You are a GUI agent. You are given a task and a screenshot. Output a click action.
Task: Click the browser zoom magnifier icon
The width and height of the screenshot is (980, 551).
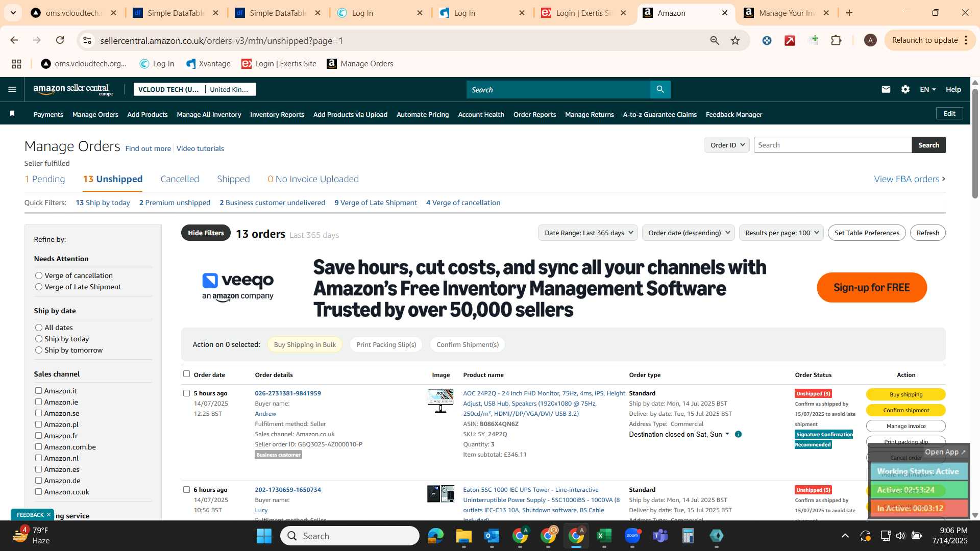714,40
